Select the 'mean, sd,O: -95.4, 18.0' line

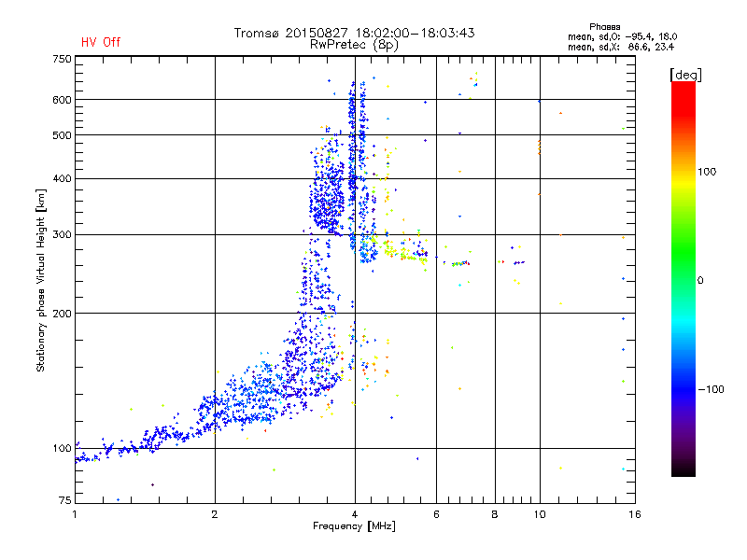(x=622, y=36)
